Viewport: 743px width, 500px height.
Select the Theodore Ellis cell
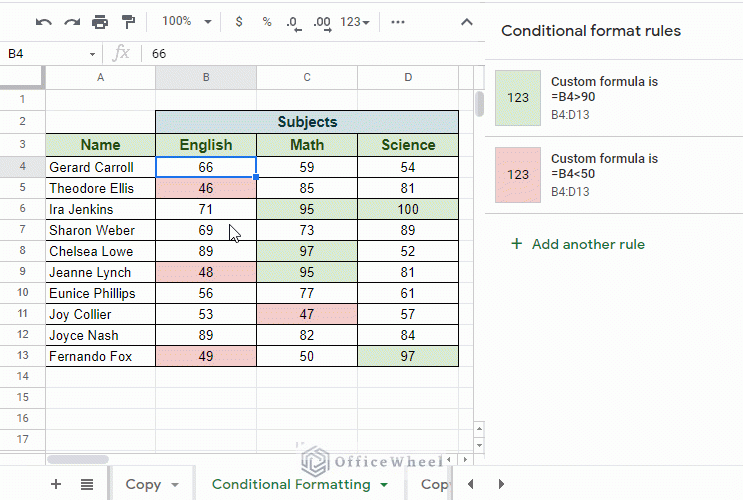coord(100,188)
